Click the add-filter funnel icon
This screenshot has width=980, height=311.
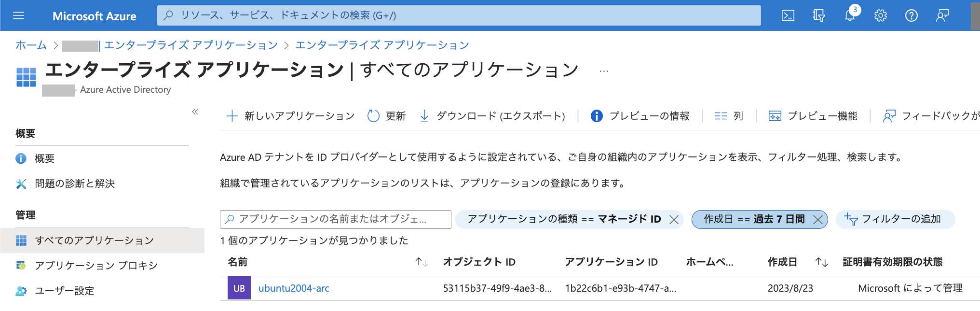(x=851, y=219)
